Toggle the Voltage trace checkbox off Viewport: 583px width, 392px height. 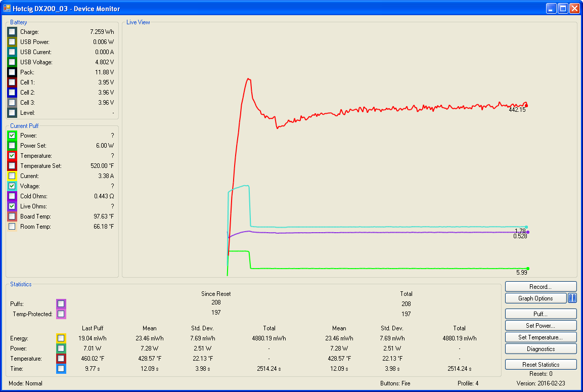click(x=12, y=186)
